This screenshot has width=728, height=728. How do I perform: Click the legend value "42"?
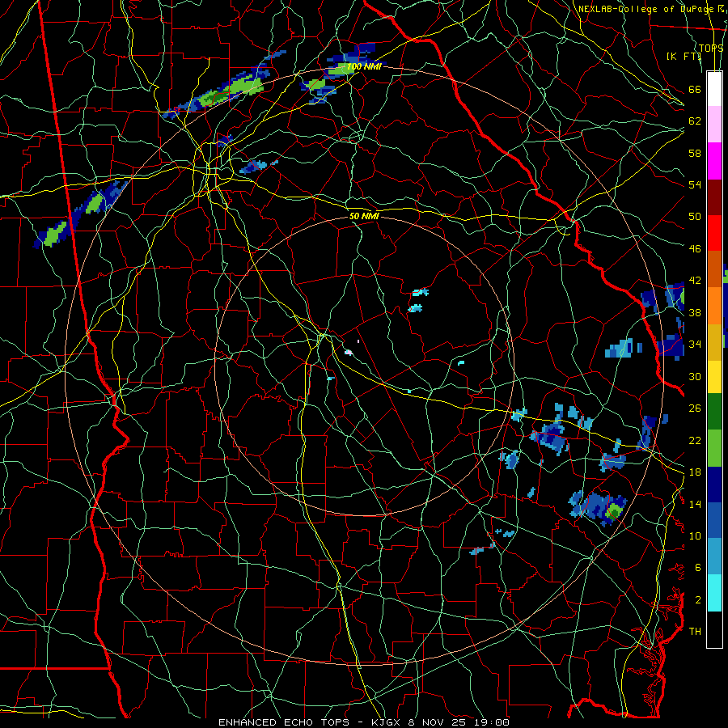[695, 280]
